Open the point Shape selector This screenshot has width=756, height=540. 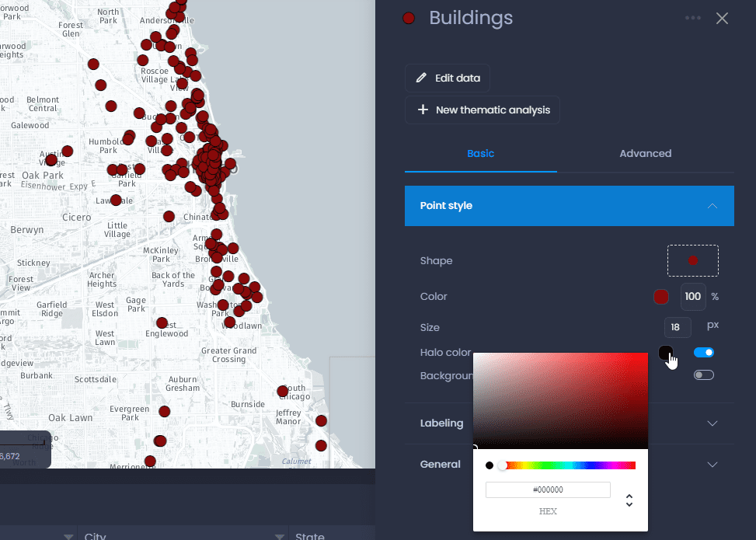[x=693, y=261]
